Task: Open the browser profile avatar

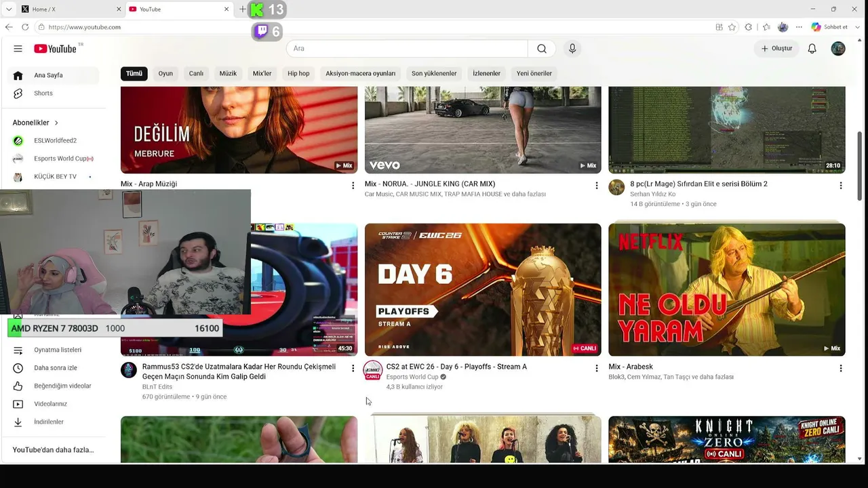Action: [783, 27]
